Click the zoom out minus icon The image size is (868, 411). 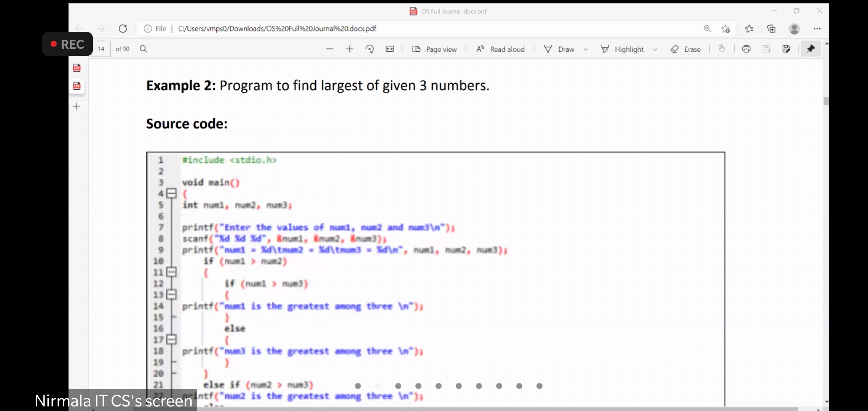coord(330,49)
